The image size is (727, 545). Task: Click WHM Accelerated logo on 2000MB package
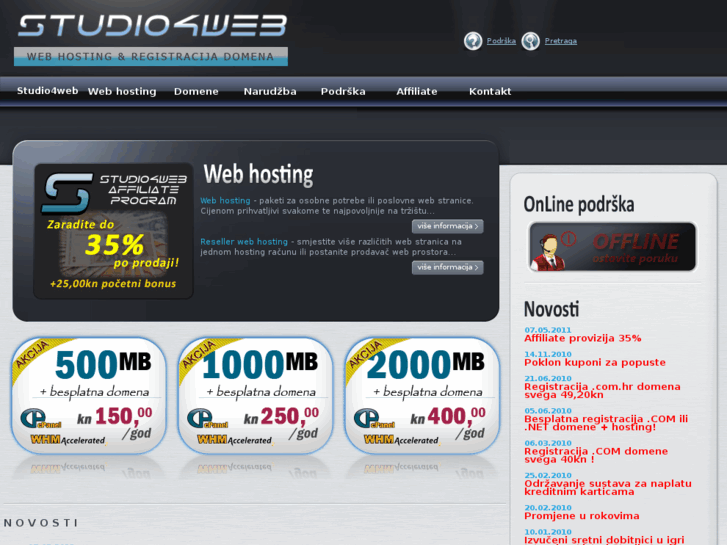click(x=401, y=440)
